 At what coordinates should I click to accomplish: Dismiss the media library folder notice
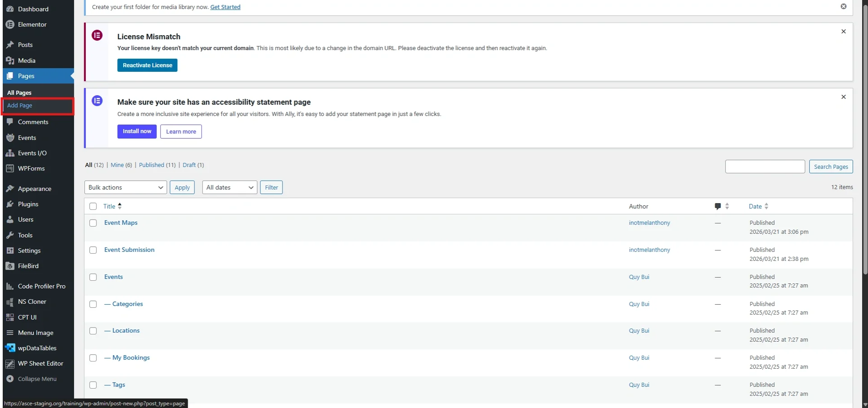tap(843, 6)
